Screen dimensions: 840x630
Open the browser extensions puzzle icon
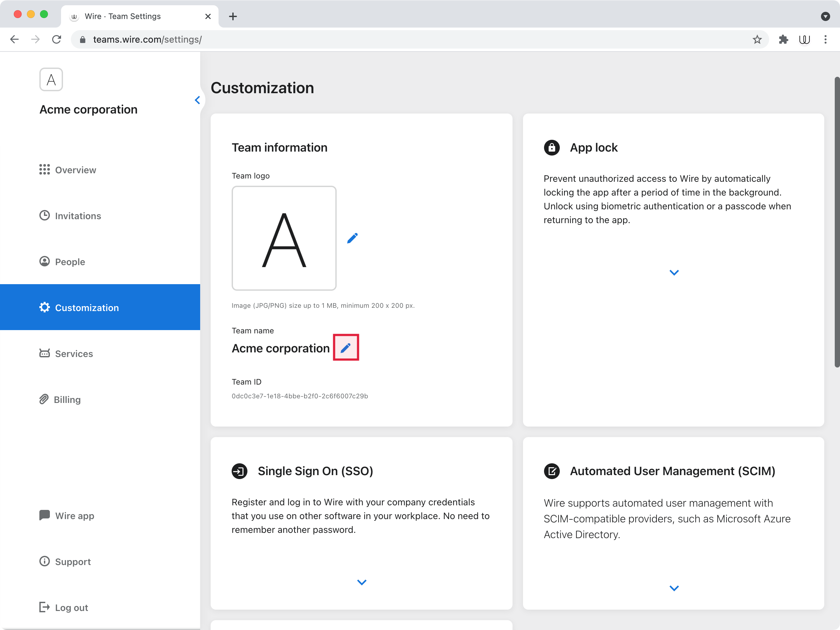click(x=784, y=39)
